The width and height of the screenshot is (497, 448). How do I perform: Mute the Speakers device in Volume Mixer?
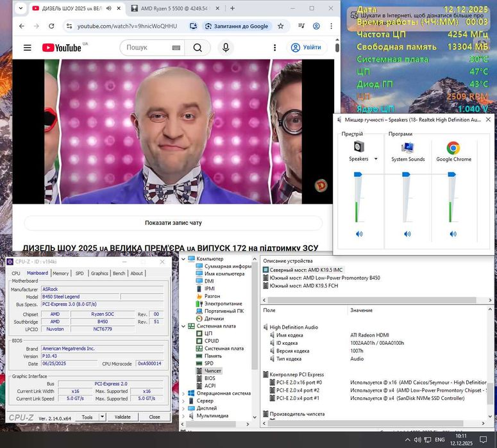(x=359, y=234)
